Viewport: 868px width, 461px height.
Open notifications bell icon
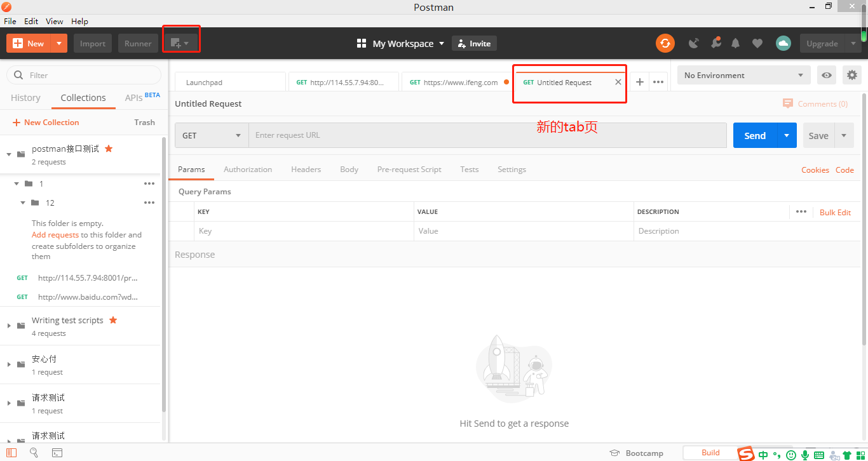click(x=736, y=43)
